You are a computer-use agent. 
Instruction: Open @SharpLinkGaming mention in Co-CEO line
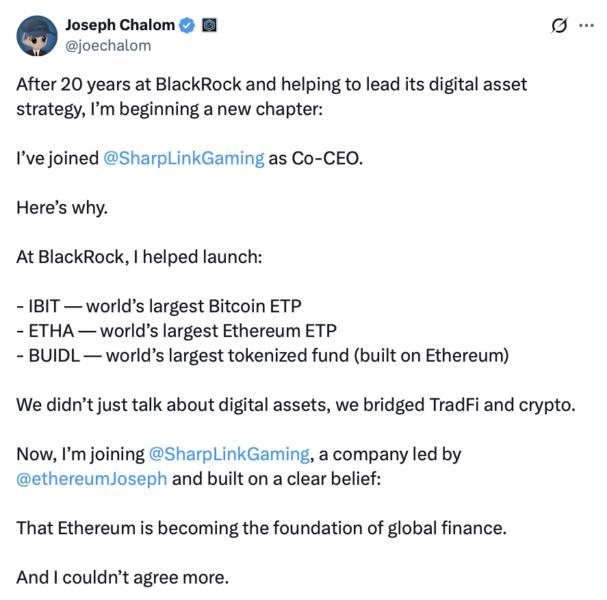pos(184,159)
